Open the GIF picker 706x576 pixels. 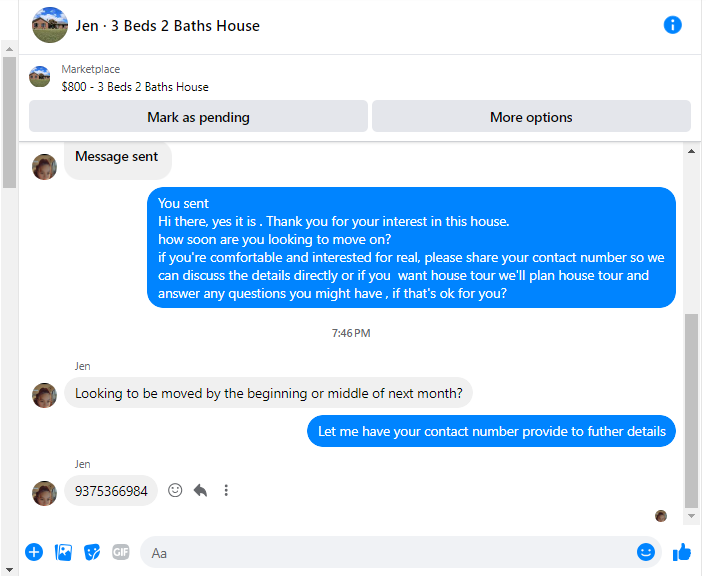click(121, 552)
